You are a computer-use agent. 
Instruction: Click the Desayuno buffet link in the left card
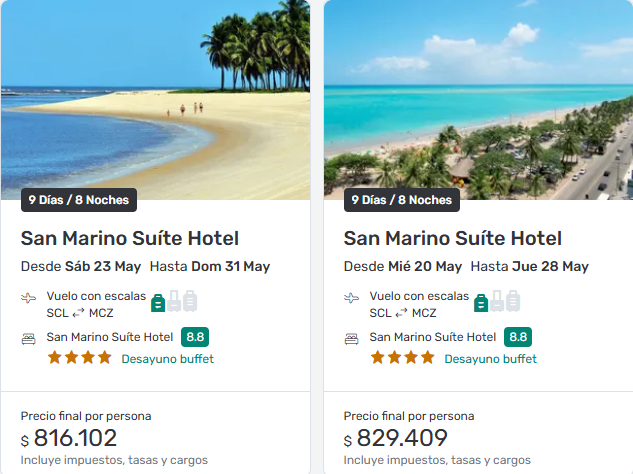tap(167, 359)
